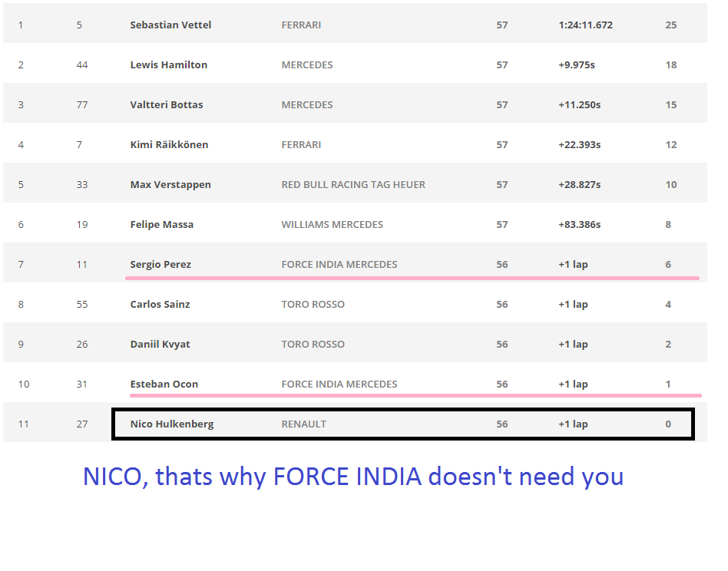Click finishing position 10
This screenshot has height=571, width=728.
click(24, 384)
